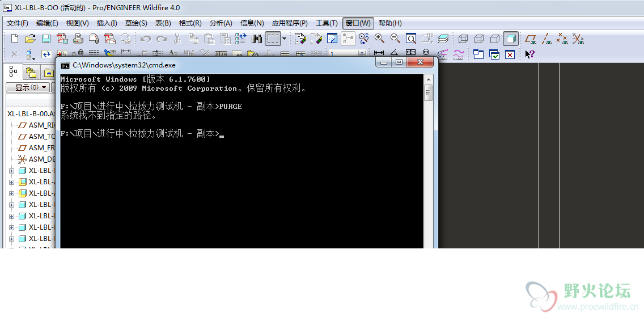Open the 插入(I) menu
The width and height of the screenshot is (644, 317).
click(107, 23)
